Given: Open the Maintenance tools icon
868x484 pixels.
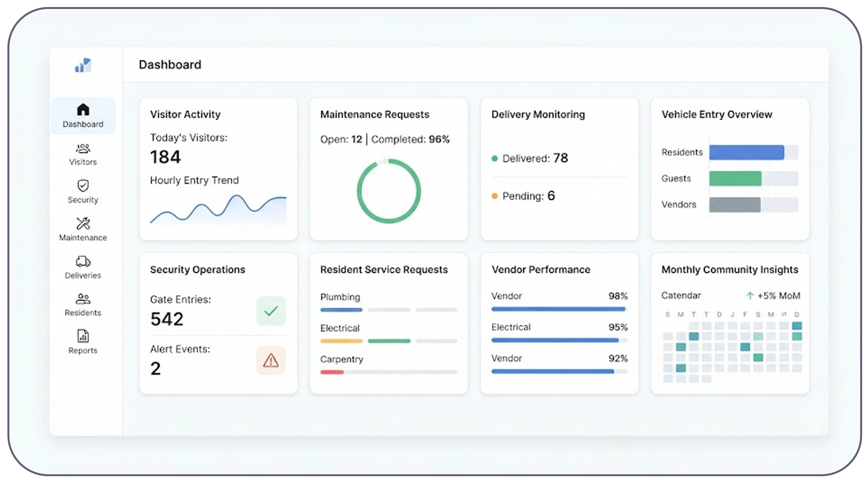Looking at the screenshot, I should 83,223.
